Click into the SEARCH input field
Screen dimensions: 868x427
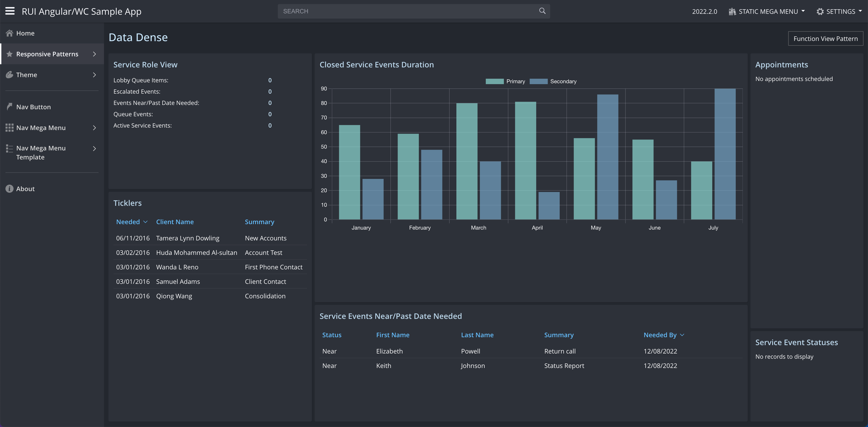pos(404,11)
